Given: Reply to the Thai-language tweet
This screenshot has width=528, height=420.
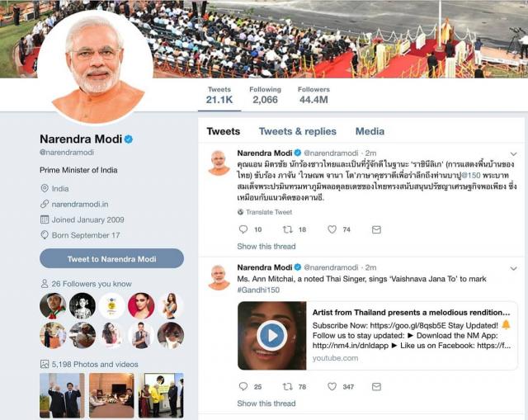Looking at the screenshot, I should tap(243, 229).
